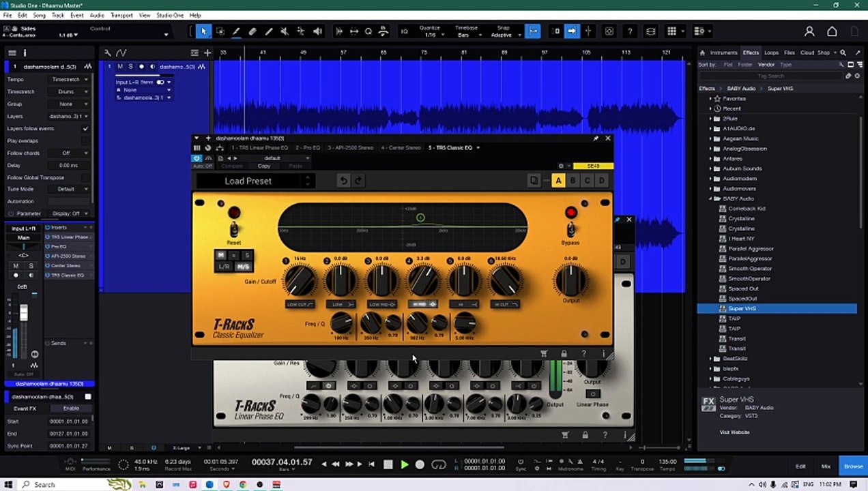Click Load Preset in Classic EQ

(248, 181)
